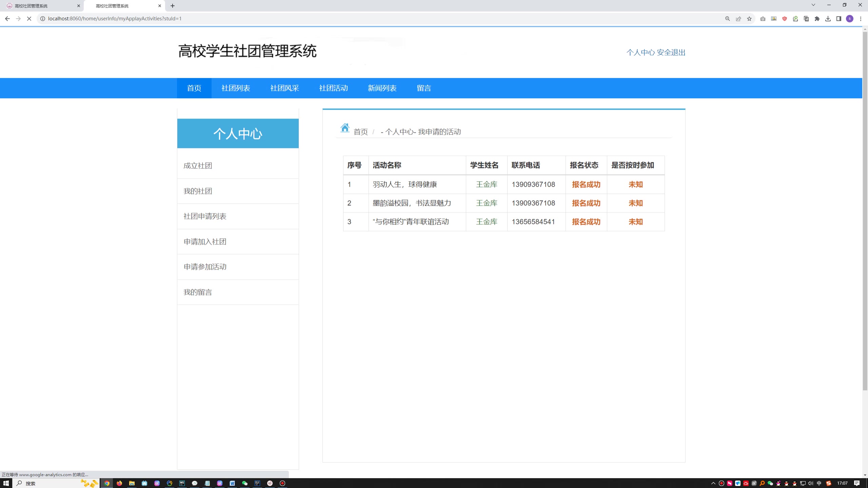The height and width of the screenshot is (488, 868).
Task: Open the red shield ad-blocker extension
Action: tap(785, 19)
